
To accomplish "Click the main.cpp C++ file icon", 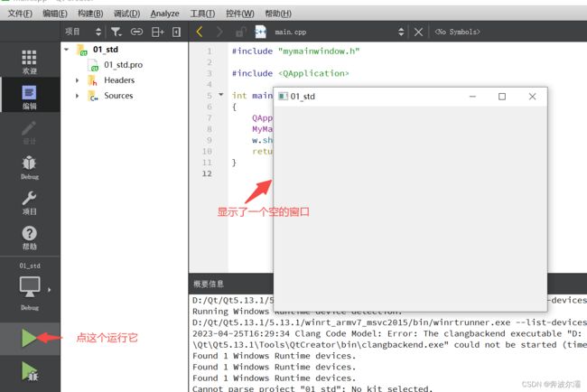I will click(260, 32).
